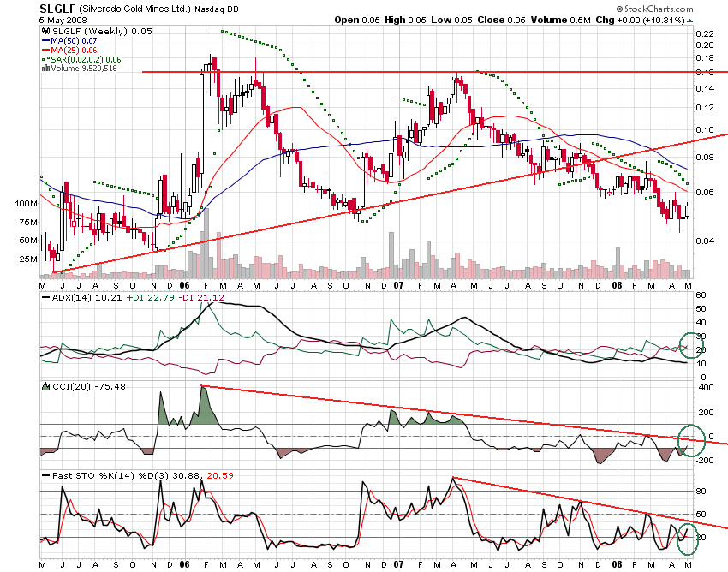Click the red 20.59 %D value
The width and height of the screenshot is (728, 572).
pos(220,475)
